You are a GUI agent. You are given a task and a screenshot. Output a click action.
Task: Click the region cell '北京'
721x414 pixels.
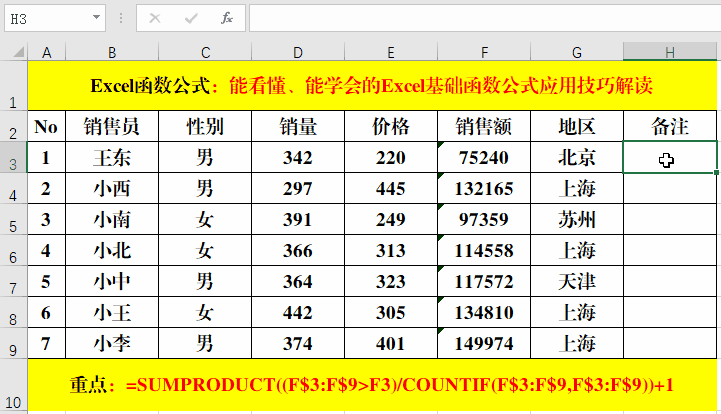(x=577, y=157)
